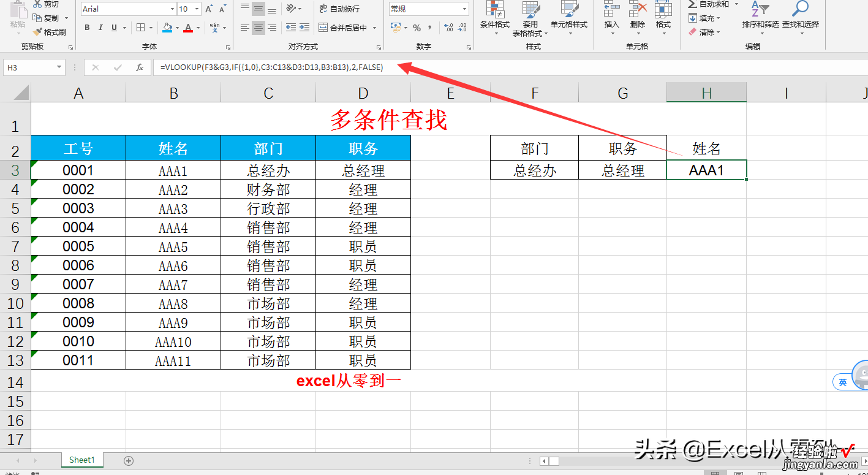Click the cell containing 财务部
The image size is (868, 475).
tap(268, 189)
